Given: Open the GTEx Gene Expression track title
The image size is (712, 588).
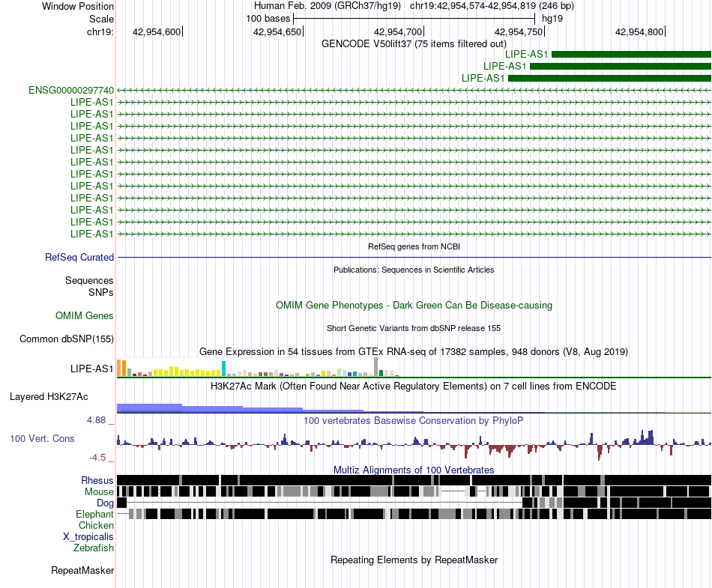Looking at the screenshot, I should click(x=414, y=351).
